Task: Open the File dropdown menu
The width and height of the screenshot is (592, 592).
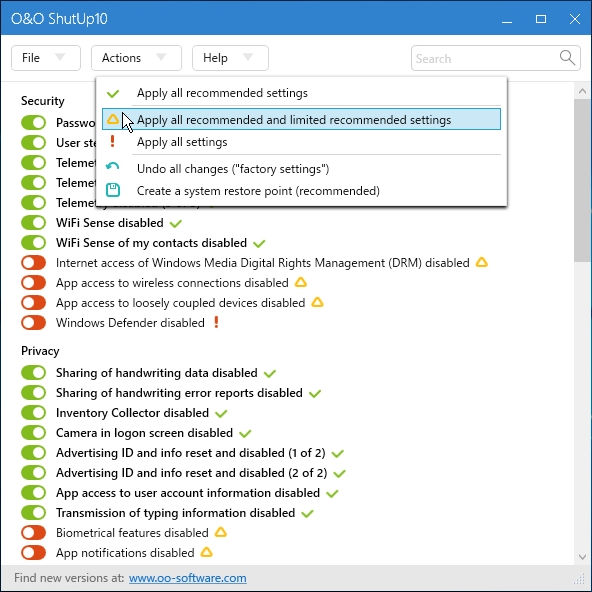Action: coord(46,58)
